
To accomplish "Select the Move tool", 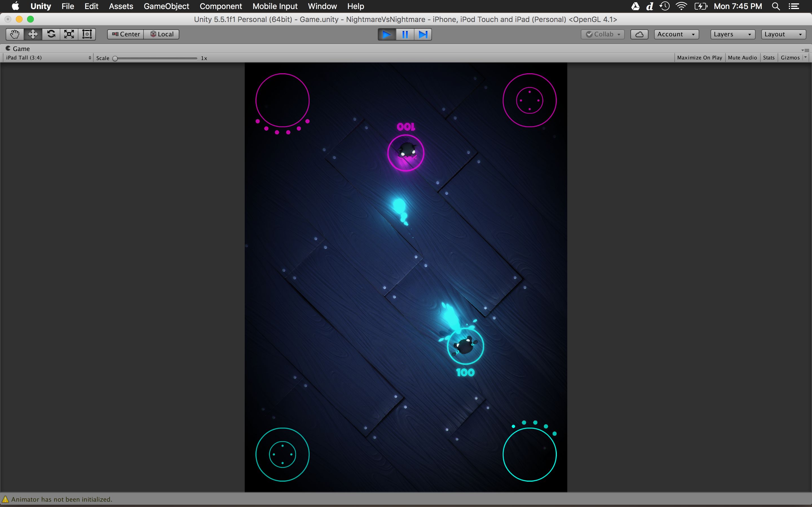I will click(x=33, y=34).
